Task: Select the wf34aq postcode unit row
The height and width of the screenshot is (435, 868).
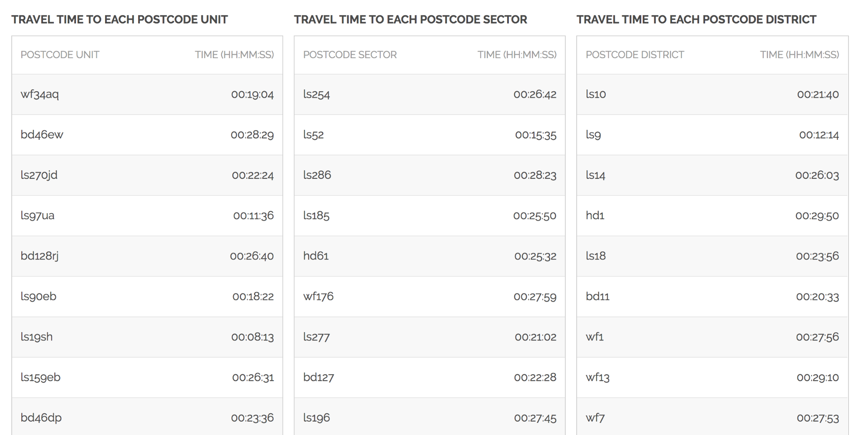Action: tap(147, 94)
